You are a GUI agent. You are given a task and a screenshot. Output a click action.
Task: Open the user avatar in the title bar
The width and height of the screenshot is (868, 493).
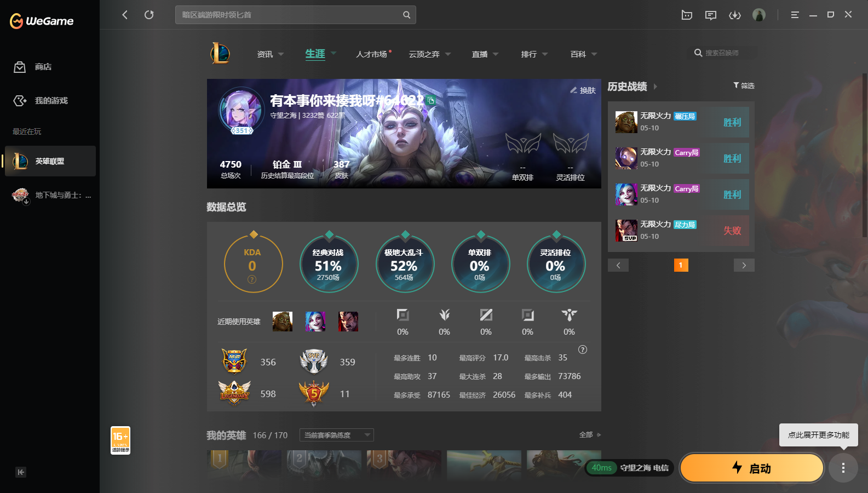click(x=759, y=15)
